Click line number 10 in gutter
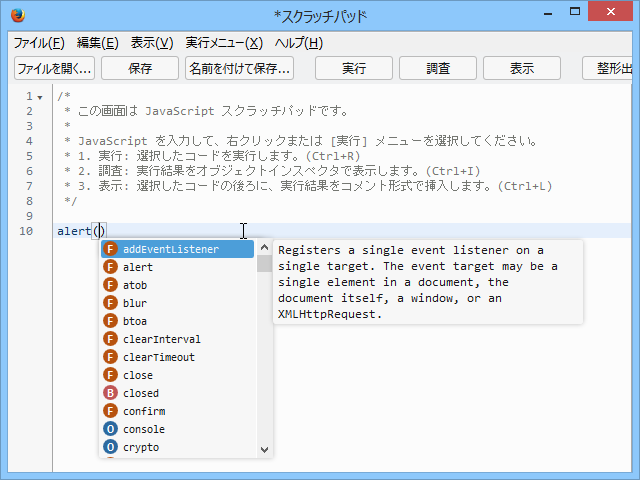Screen dimensions: 640x480 [x=26, y=231]
